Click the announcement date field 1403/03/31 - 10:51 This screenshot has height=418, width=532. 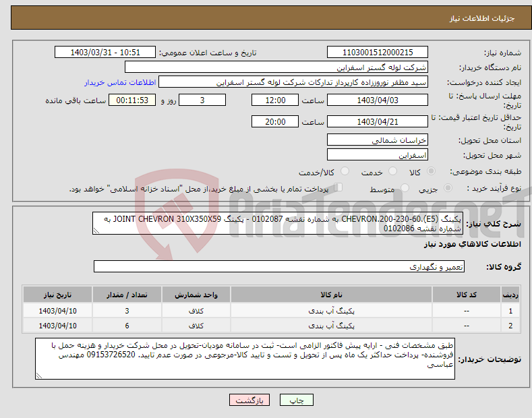coord(105,53)
